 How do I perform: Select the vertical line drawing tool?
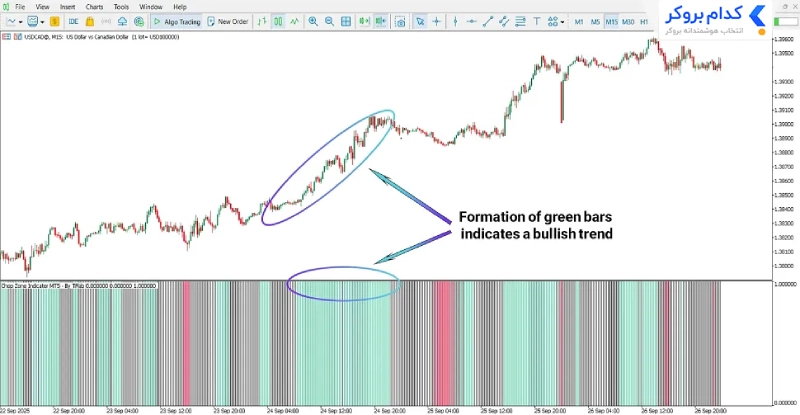(455, 21)
